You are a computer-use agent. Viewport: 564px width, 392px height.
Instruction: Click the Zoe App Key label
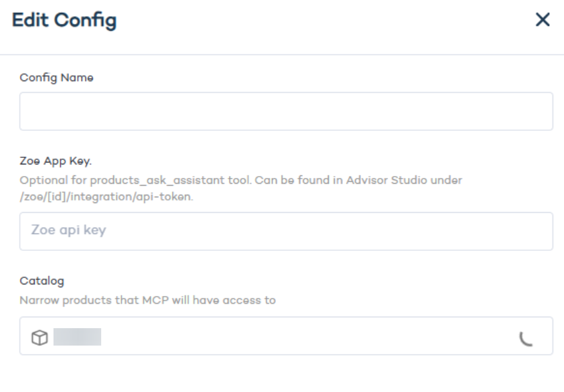[55, 161]
